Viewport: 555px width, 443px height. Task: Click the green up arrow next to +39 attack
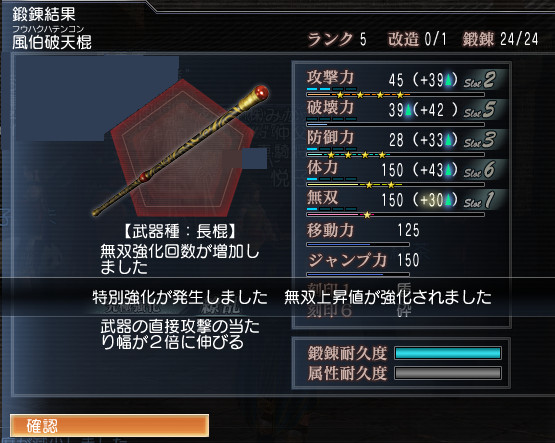point(448,80)
